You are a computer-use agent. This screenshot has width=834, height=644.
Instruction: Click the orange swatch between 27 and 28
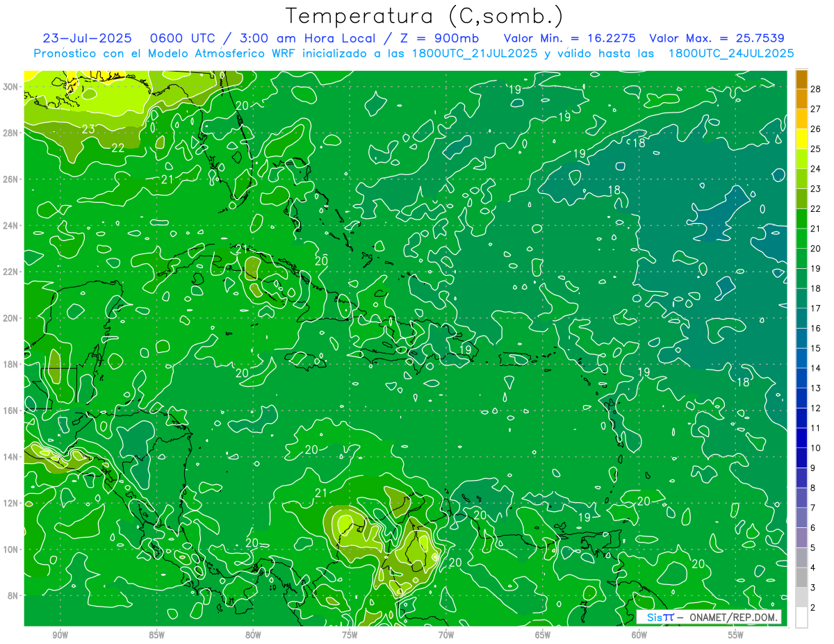(801, 99)
